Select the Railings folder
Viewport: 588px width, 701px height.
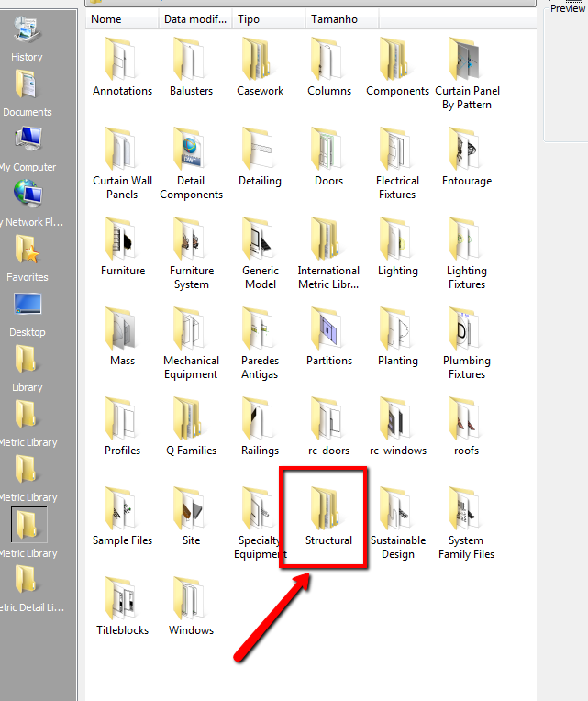click(260, 427)
